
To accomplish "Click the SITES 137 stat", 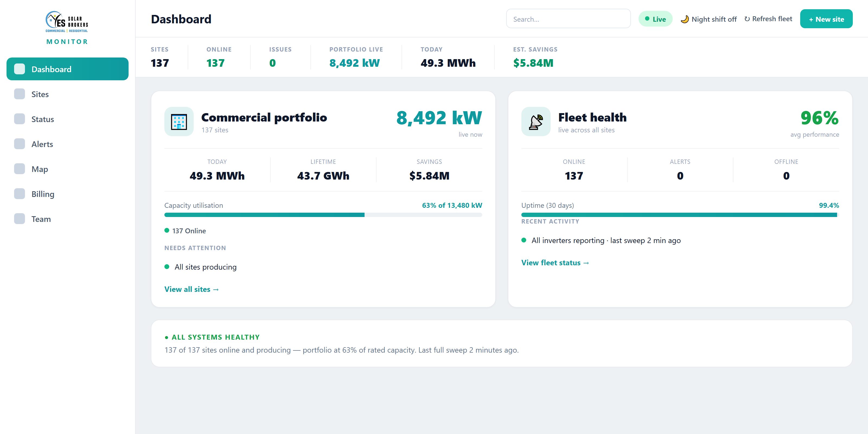I will pyautogui.click(x=160, y=58).
